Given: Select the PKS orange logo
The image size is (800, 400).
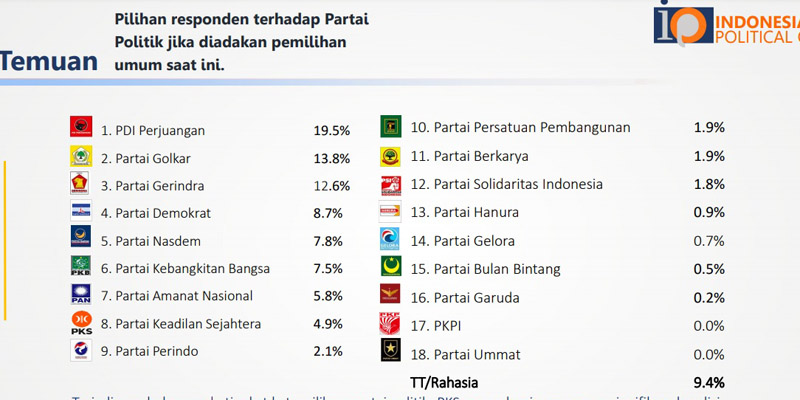Looking at the screenshot, I should (81, 322).
